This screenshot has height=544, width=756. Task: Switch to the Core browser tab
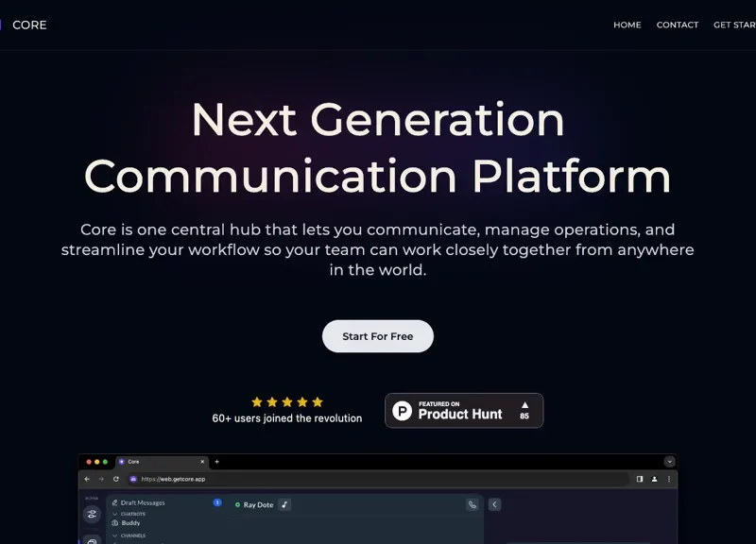pos(132,462)
